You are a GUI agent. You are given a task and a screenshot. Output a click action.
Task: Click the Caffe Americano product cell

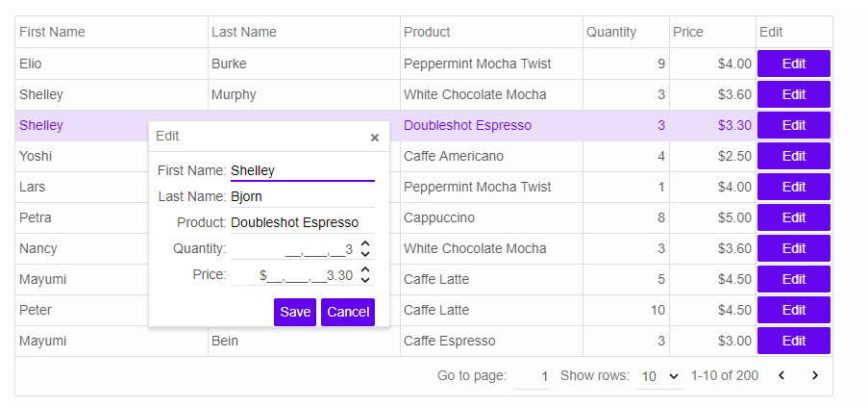click(x=491, y=156)
